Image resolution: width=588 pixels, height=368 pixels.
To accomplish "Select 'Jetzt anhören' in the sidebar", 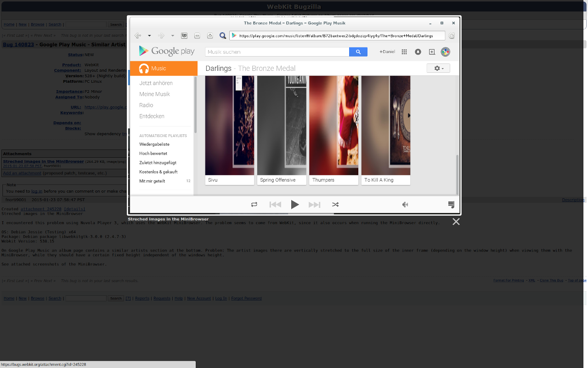I will click(156, 83).
